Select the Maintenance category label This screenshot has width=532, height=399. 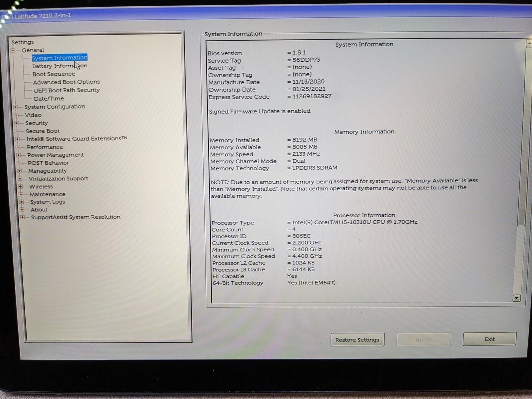pos(47,194)
